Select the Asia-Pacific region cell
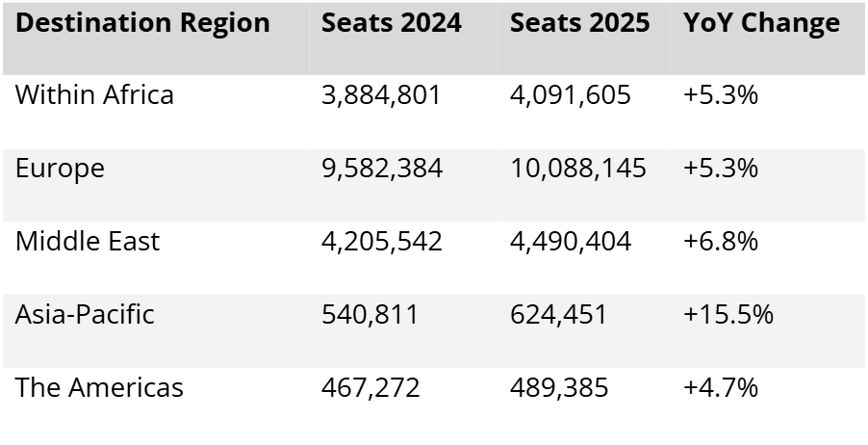Screen dimensions: 868x445 [85, 315]
